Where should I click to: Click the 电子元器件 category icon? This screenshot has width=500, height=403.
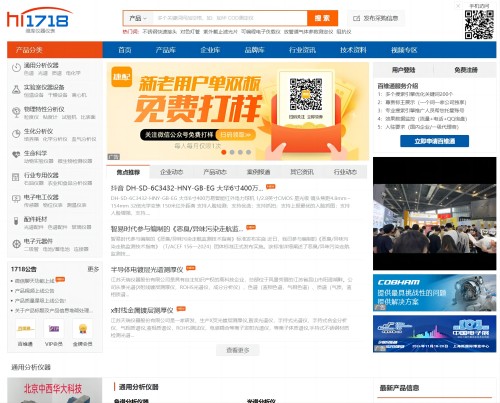coord(16,244)
